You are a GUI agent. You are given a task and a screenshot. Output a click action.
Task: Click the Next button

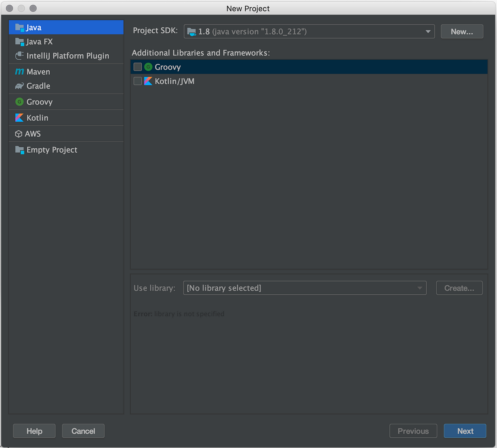465,431
